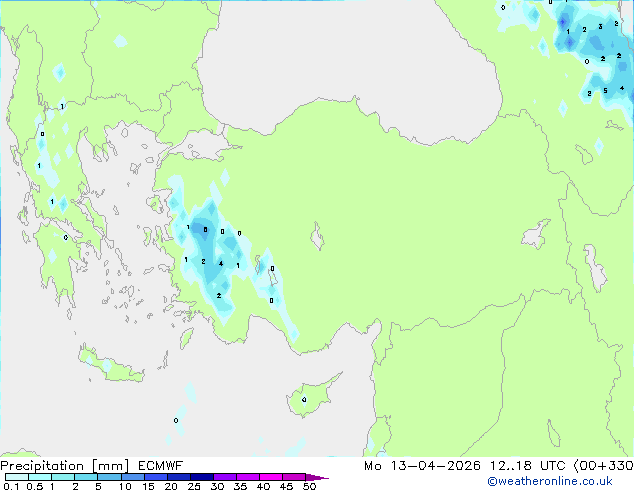Screen dimensions: 634x490
Task: Click the 0.1 to 0.5 mm legend swatch
Action: tap(17, 477)
